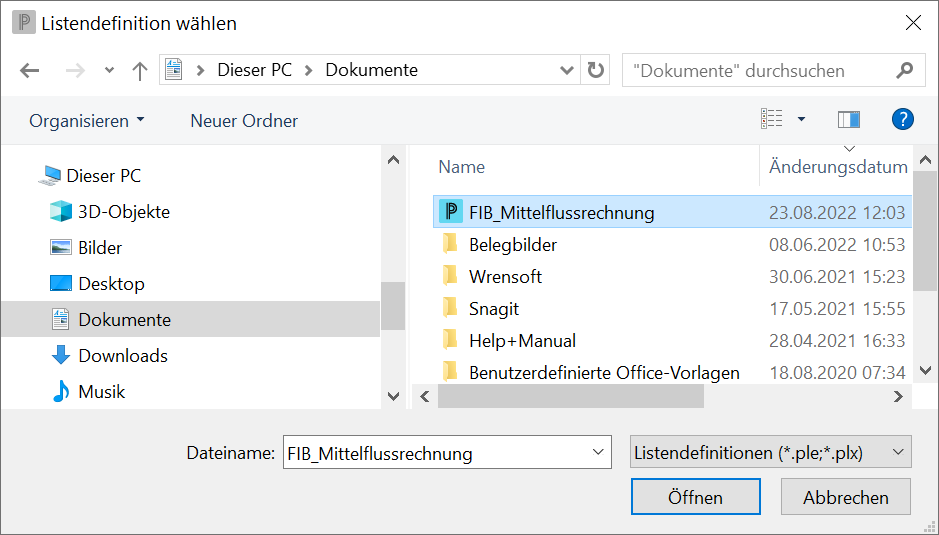Screen dimensions: 939x535
Task: Refresh the Dokumente folder view
Action: pyautogui.click(x=595, y=70)
